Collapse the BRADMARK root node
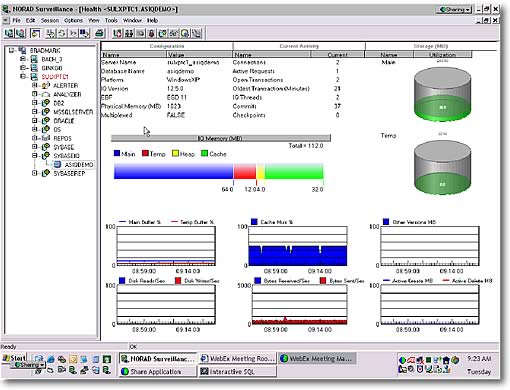This screenshot has height=390, width=510. [x=11, y=50]
